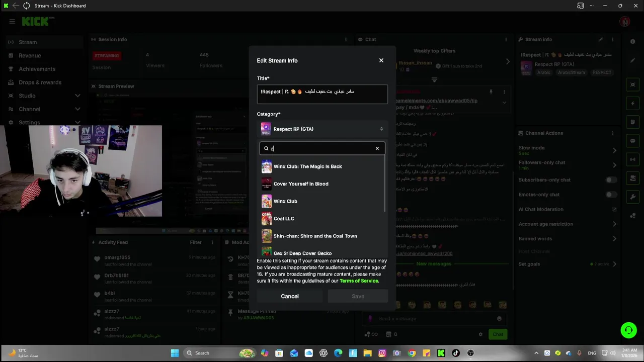
Task: Expand Set goals options
Action: click(614, 264)
